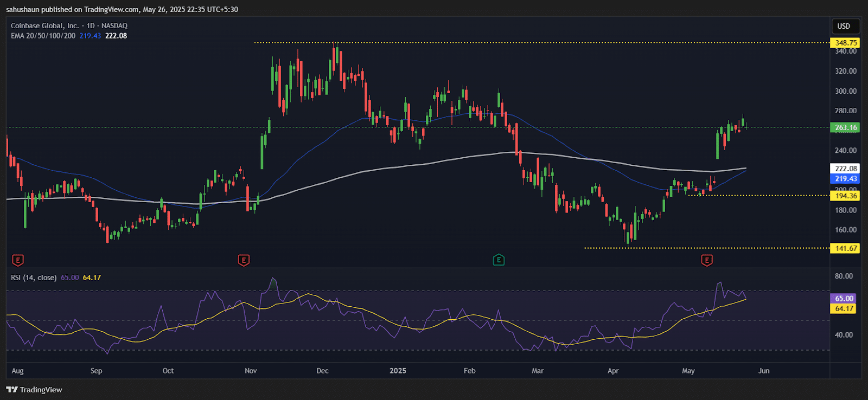Click the green earnings marker near February
The image size is (868, 400).
pyautogui.click(x=499, y=260)
